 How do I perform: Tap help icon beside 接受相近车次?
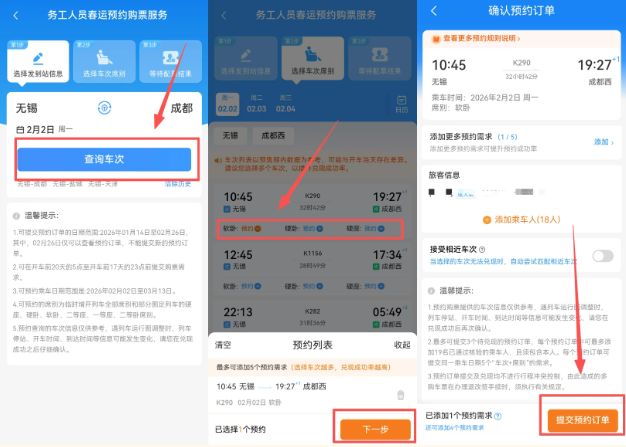click(x=482, y=249)
